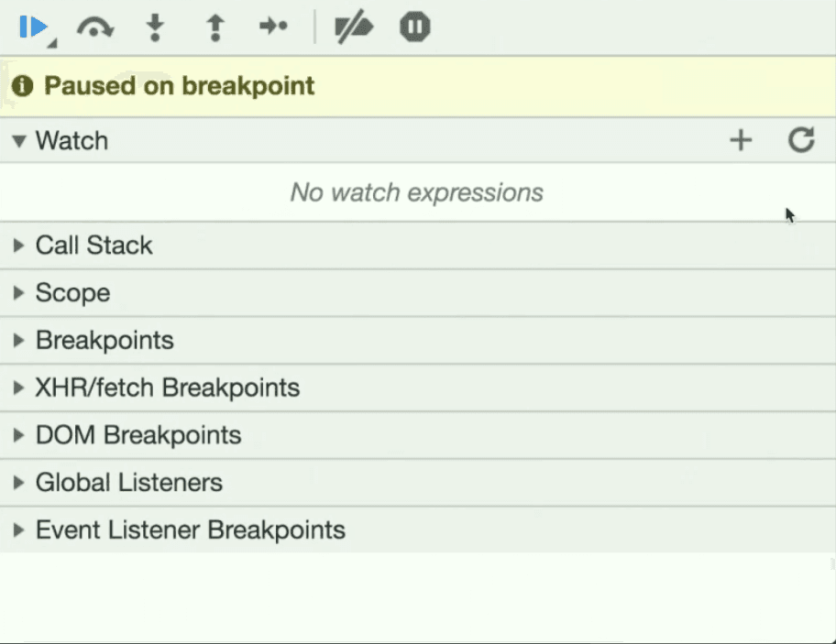836x644 pixels.
Task: Expand DOM Breakpoints triangle
Action: pos(18,435)
